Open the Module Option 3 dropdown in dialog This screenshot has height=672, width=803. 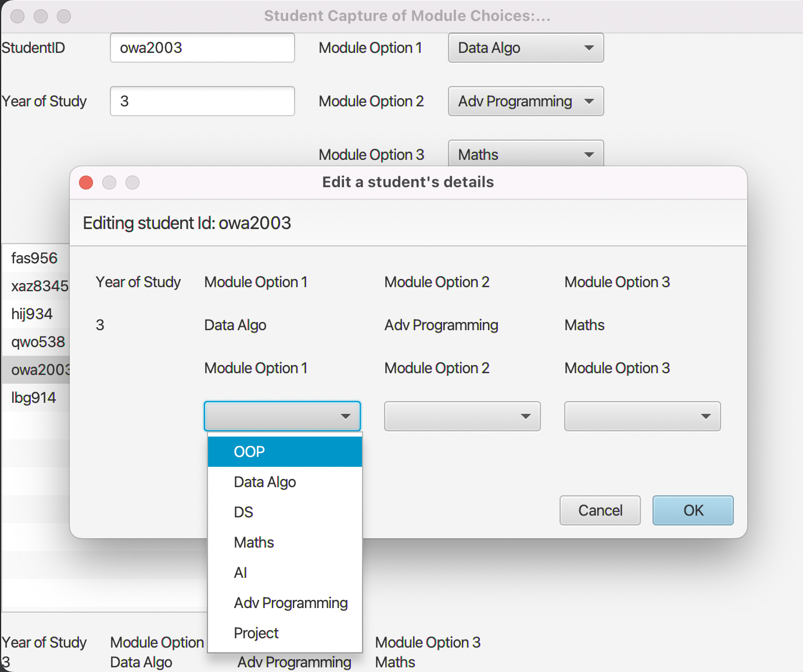pos(642,416)
